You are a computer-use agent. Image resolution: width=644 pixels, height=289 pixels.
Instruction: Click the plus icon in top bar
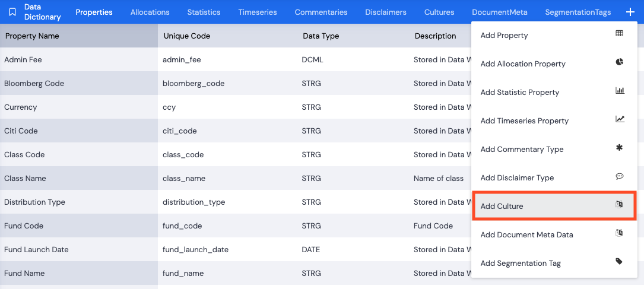[x=630, y=12]
